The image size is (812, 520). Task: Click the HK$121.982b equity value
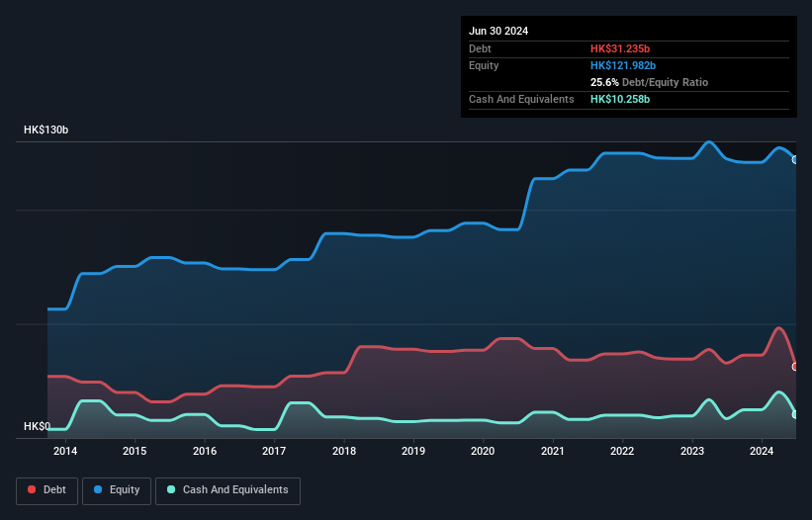pos(623,65)
